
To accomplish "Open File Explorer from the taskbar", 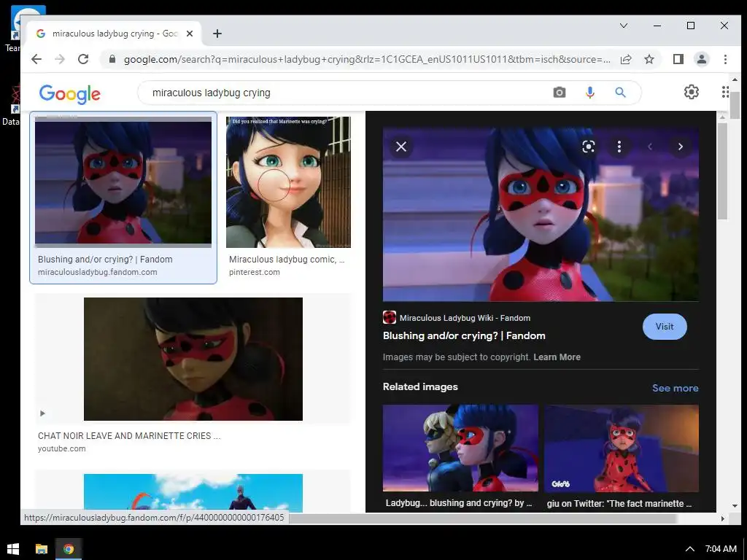I will [42, 549].
